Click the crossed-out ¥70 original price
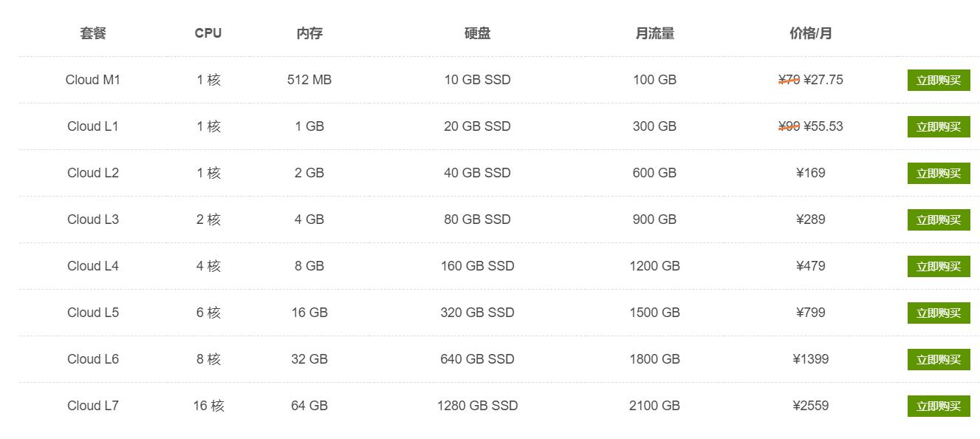Screen dimensions: 980x439 [x=787, y=80]
